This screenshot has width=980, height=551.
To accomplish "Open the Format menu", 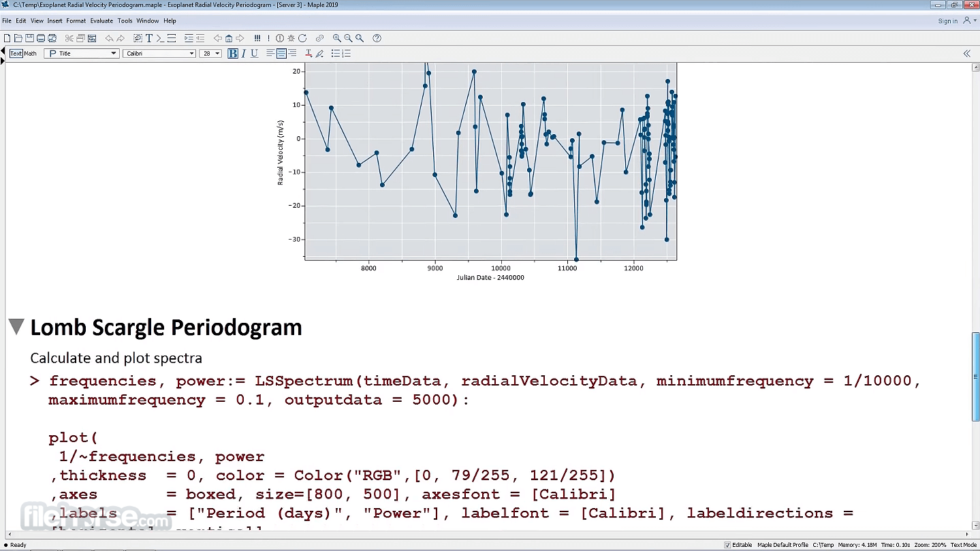I will (76, 21).
